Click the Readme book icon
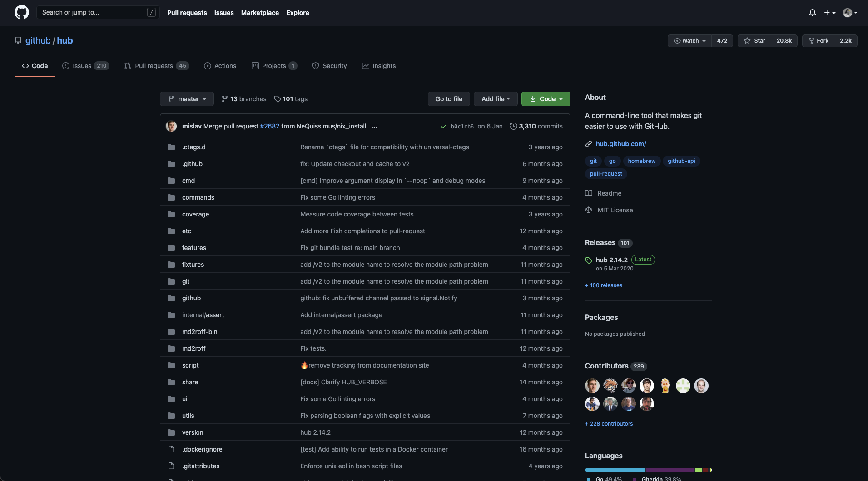 click(589, 193)
